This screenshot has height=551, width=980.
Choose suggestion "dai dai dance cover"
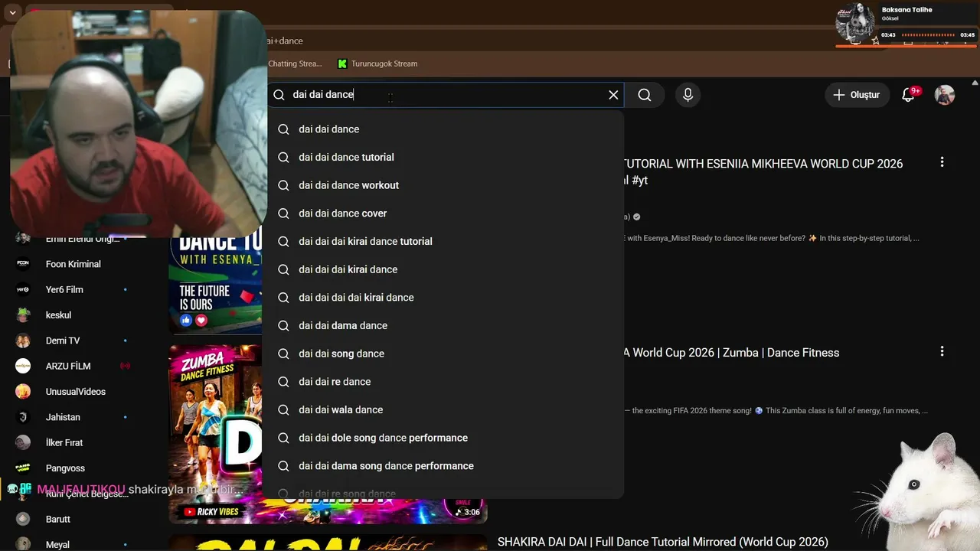pyautogui.click(x=443, y=214)
